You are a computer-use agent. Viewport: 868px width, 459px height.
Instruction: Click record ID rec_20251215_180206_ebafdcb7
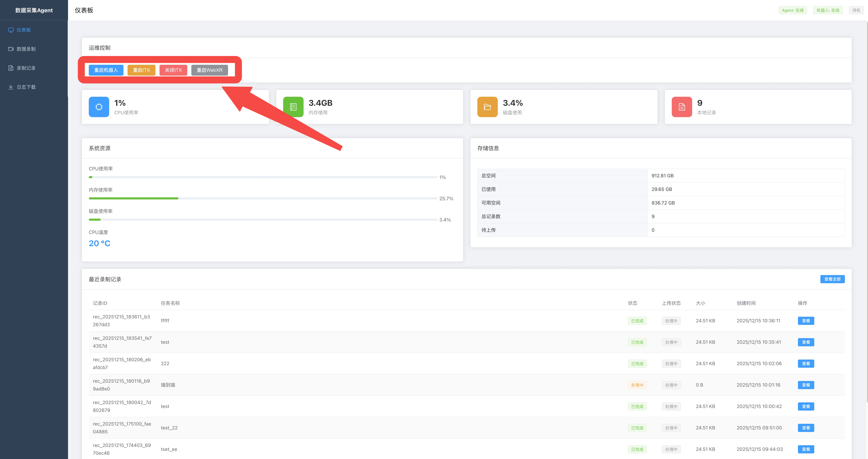(x=122, y=364)
